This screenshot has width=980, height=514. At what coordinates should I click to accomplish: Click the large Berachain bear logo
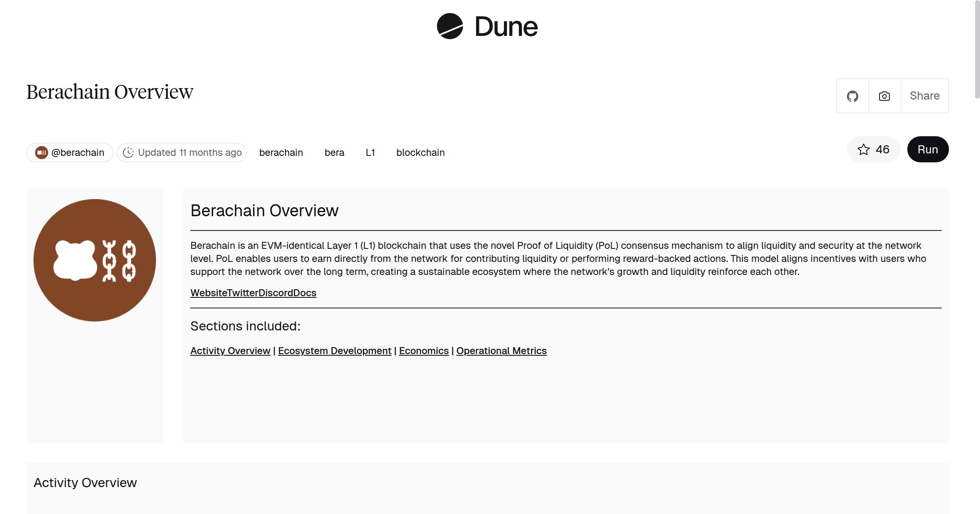point(95,260)
